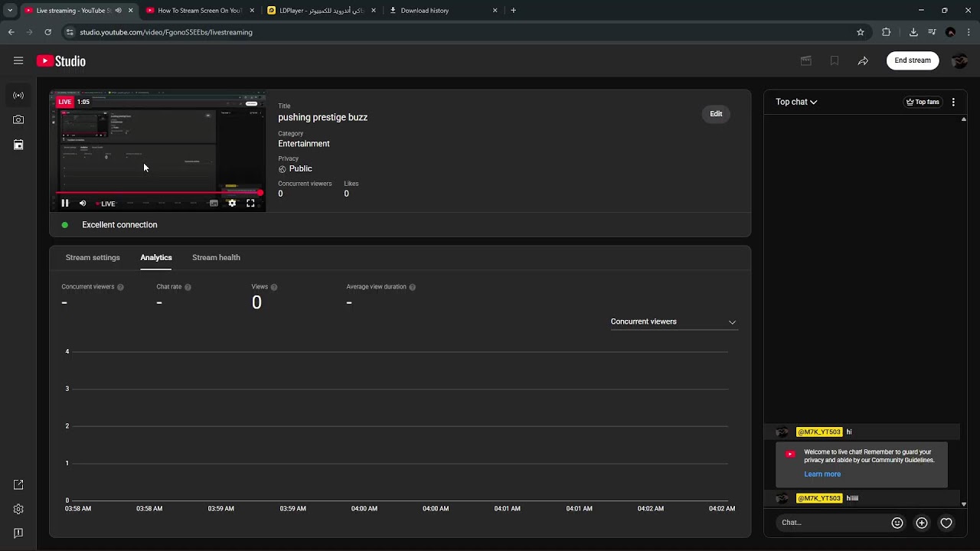Reload the page

click(x=47, y=32)
